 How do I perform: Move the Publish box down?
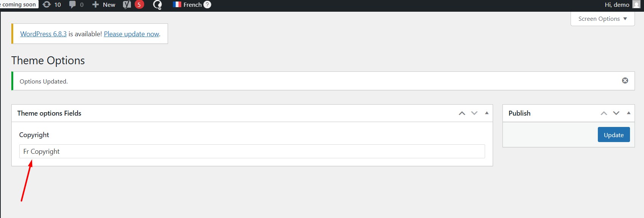point(616,113)
